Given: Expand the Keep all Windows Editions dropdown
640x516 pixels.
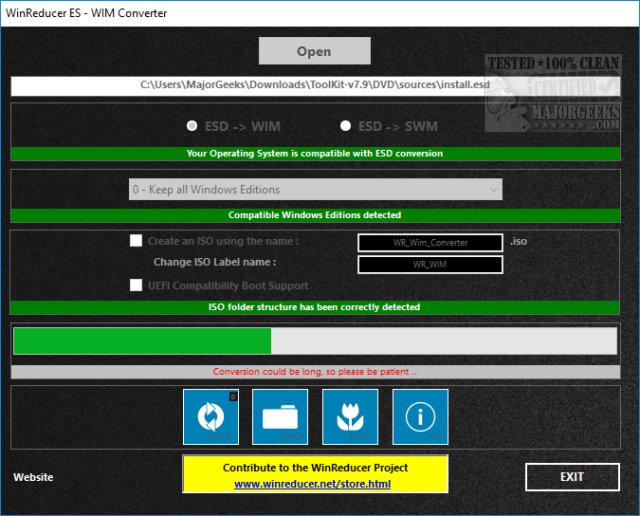Looking at the screenshot, I should coord(316,189).
